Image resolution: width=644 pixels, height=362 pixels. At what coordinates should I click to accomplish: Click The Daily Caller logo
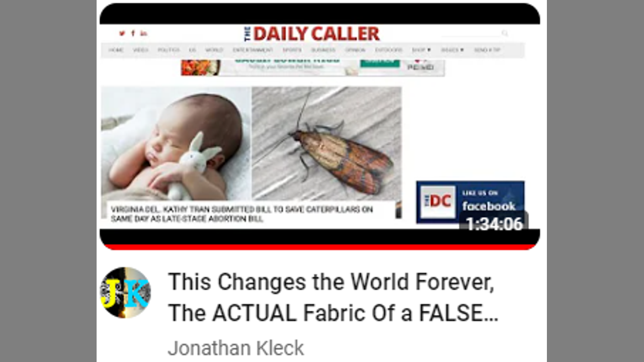(x=312, y=34)
